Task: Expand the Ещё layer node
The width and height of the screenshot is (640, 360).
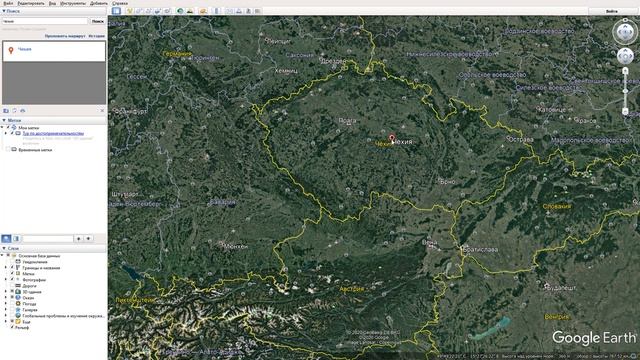Action: (6, 322)
